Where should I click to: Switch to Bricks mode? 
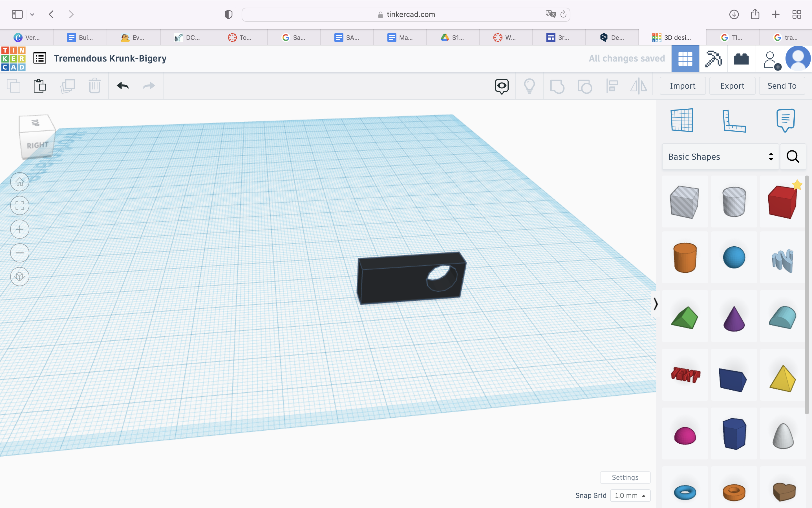741,59
